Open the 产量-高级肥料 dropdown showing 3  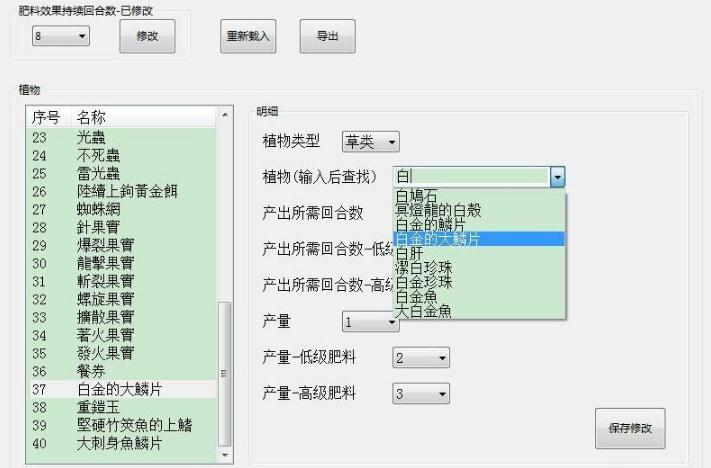click(x=420, y=394)
